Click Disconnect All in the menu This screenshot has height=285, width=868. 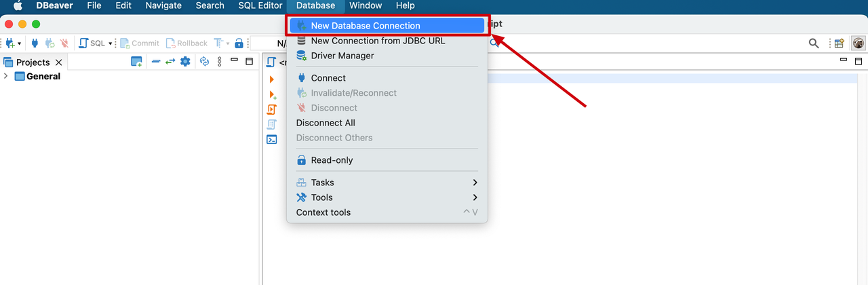325,123
